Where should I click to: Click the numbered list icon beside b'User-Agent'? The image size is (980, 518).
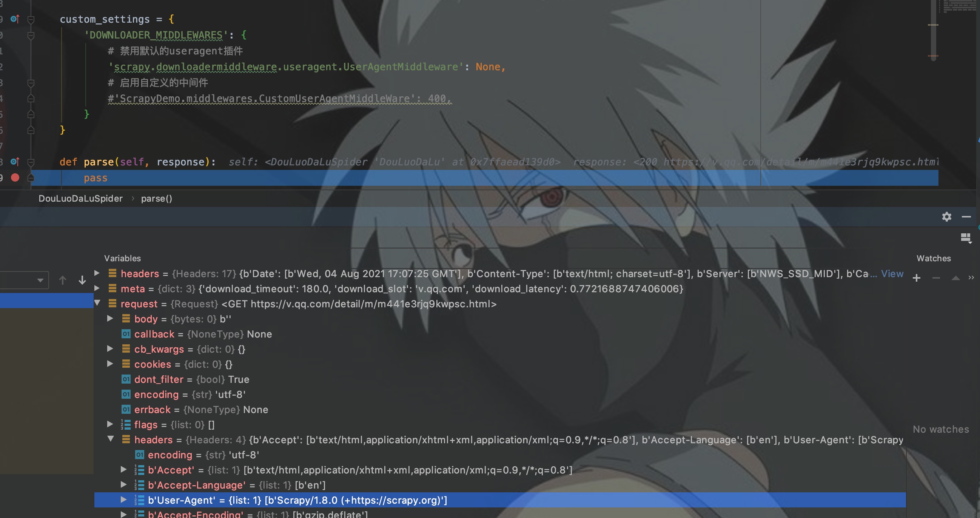[139, 500]
